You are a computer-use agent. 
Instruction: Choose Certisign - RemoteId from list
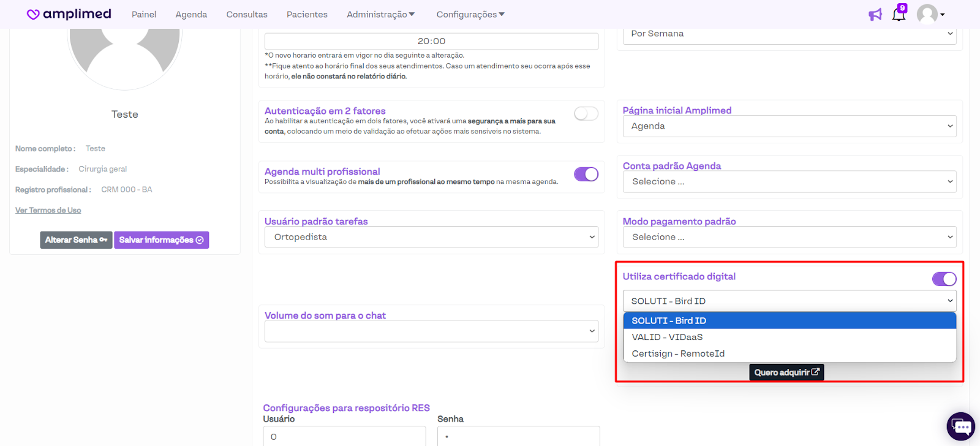pyautogui.click(x=678, y=353)
